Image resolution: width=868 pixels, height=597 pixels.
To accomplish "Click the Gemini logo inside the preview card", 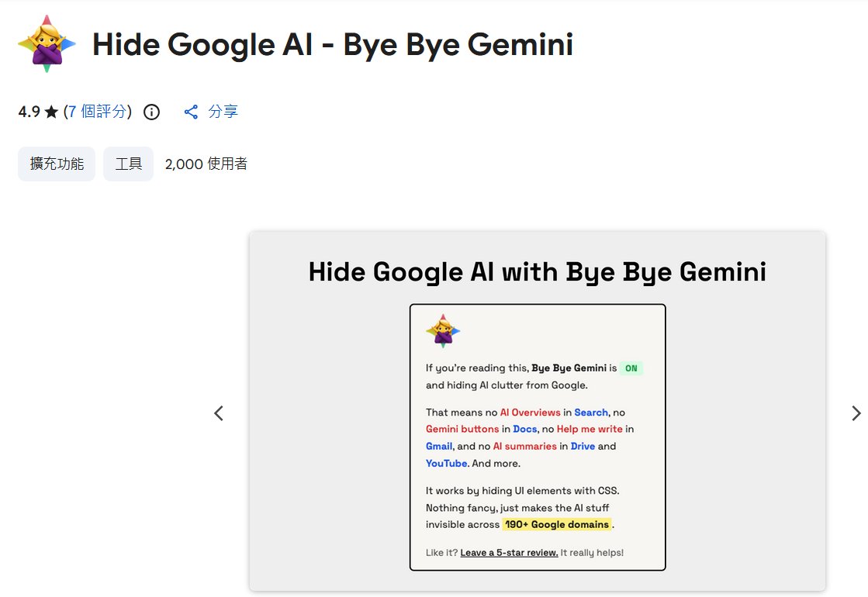I will click(443, 332).
